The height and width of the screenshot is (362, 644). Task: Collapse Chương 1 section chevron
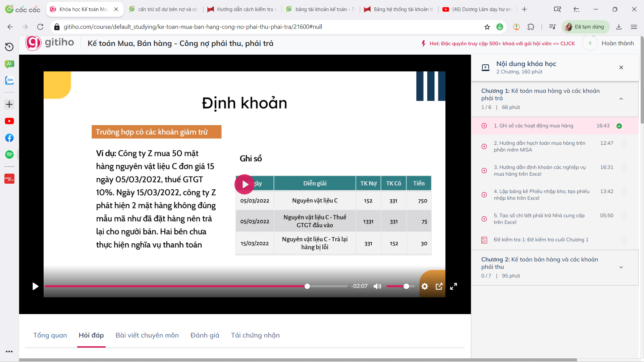[x=621, y=99]
